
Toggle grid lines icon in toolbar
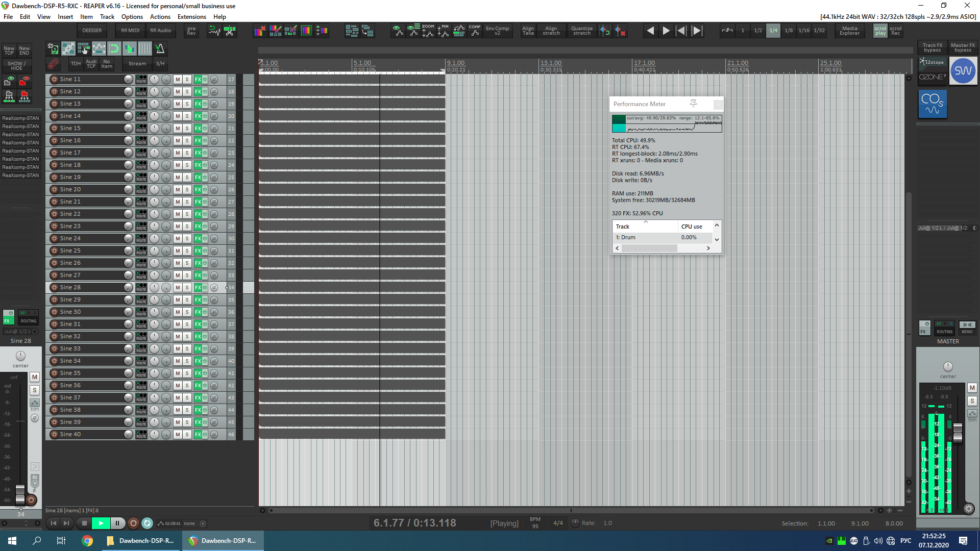coord(145,49)
